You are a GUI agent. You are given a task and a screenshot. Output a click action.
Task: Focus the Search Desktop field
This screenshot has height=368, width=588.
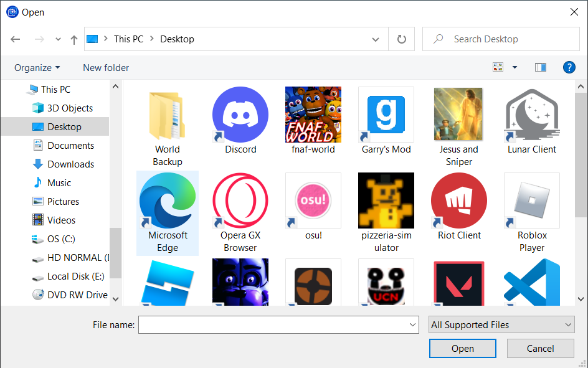tap(501, 39)
